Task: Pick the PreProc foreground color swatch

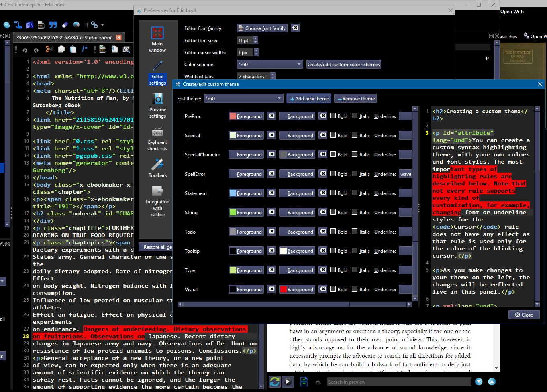Action: pos(246,116)
